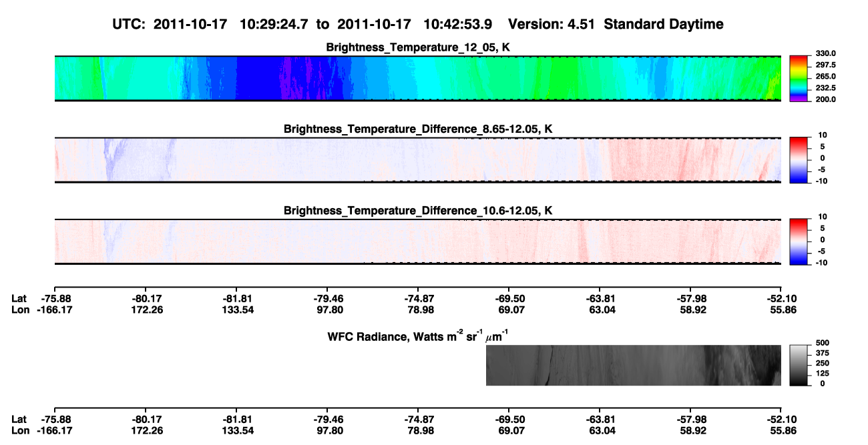Click the "10" label on the 10.6-12.05 colorbar
The image size is (868, 445).
coord(823,217)
